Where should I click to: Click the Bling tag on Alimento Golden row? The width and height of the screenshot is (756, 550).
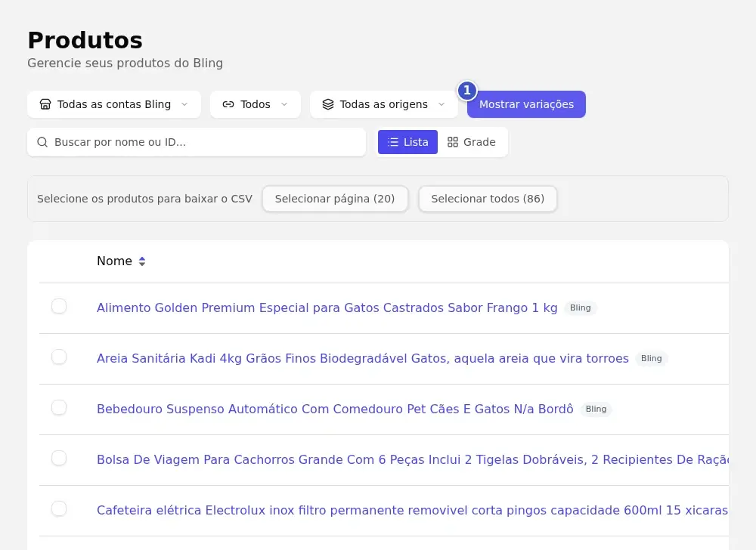pyautogui.click(x=581, y=307)
